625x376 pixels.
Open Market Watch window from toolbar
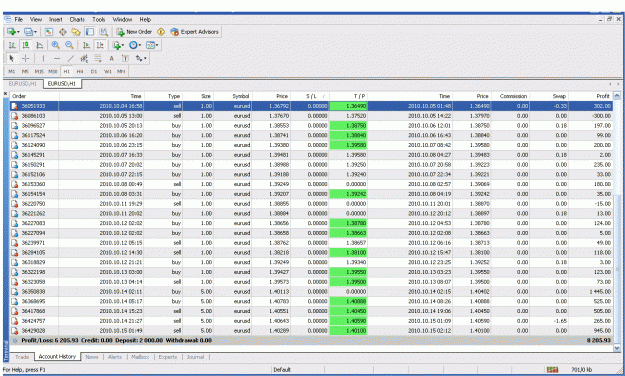49,32
